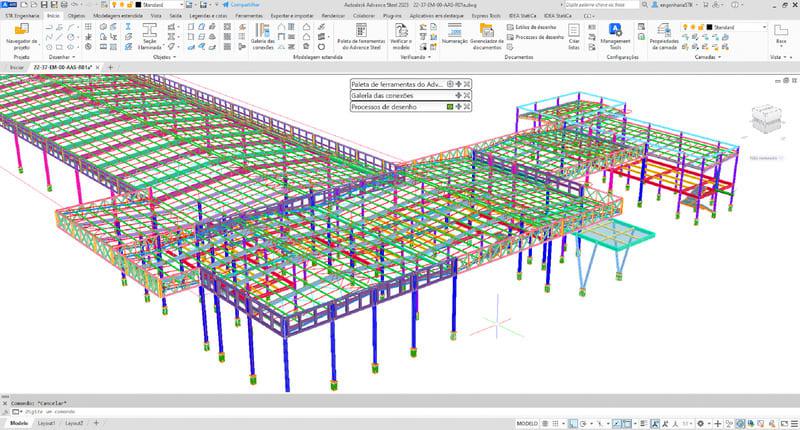Switch to the Layout1 tab
Image resolution: width=800 pixels, height=430 pixels.
point(46,423)
